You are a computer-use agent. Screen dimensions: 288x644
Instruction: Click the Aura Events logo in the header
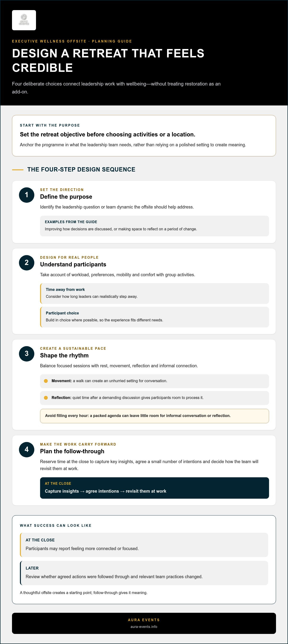[24, 20]
